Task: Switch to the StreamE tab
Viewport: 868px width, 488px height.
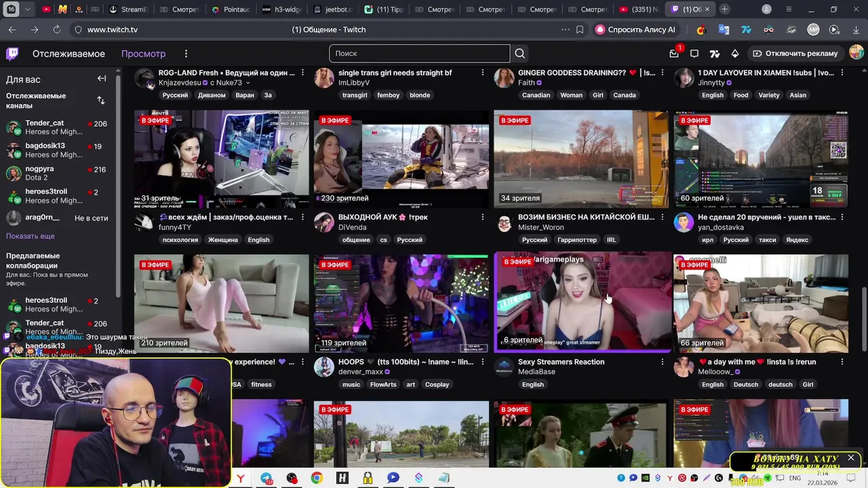Action: coord(129,9)
